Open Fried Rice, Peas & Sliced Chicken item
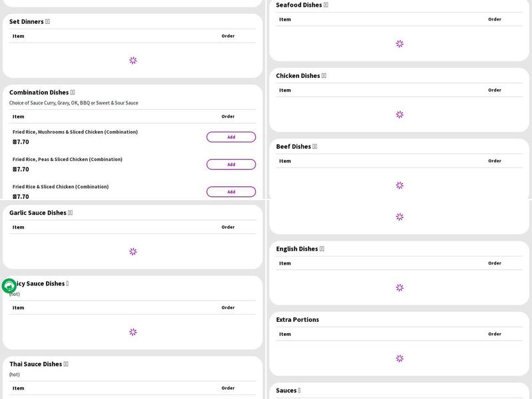 (67, 159)
